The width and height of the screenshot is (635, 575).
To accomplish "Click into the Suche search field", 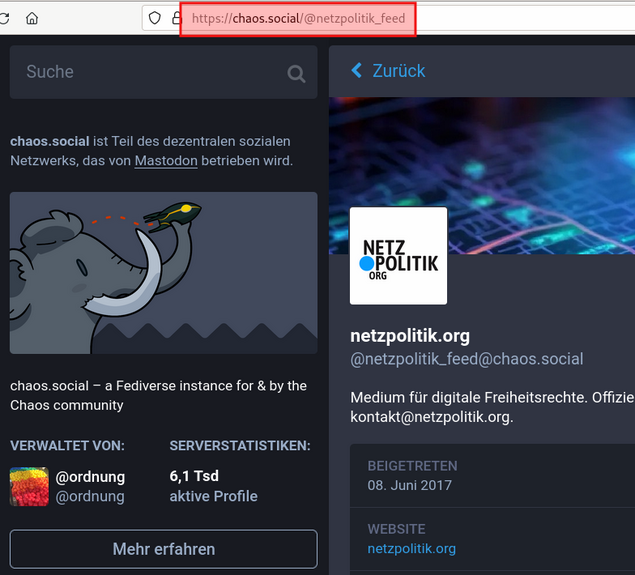I will [150, 72].
